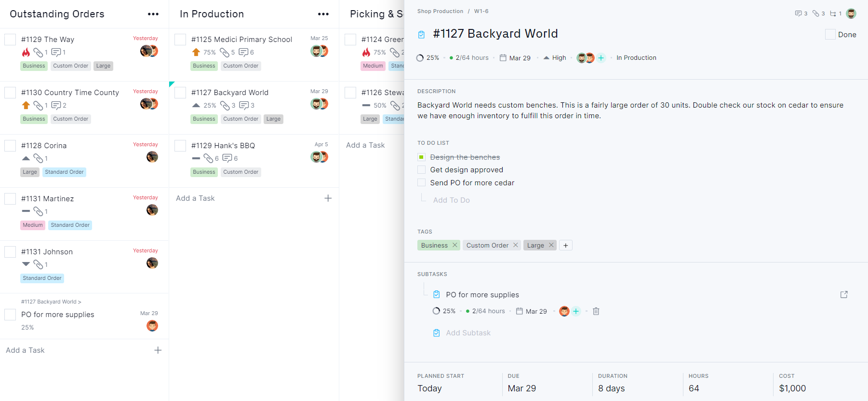Image resolution: width=868 pixels, height=401 pixels.
Task: Click user avatar in detail header
Action: point(851,14)
